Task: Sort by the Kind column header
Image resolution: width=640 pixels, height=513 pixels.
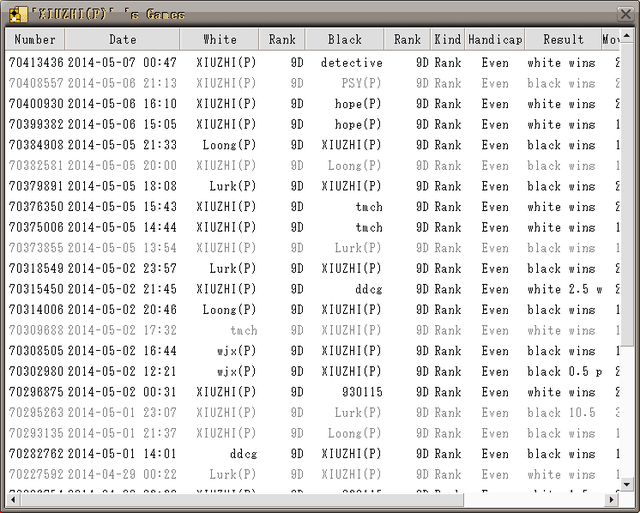Action: click(447, 40)
